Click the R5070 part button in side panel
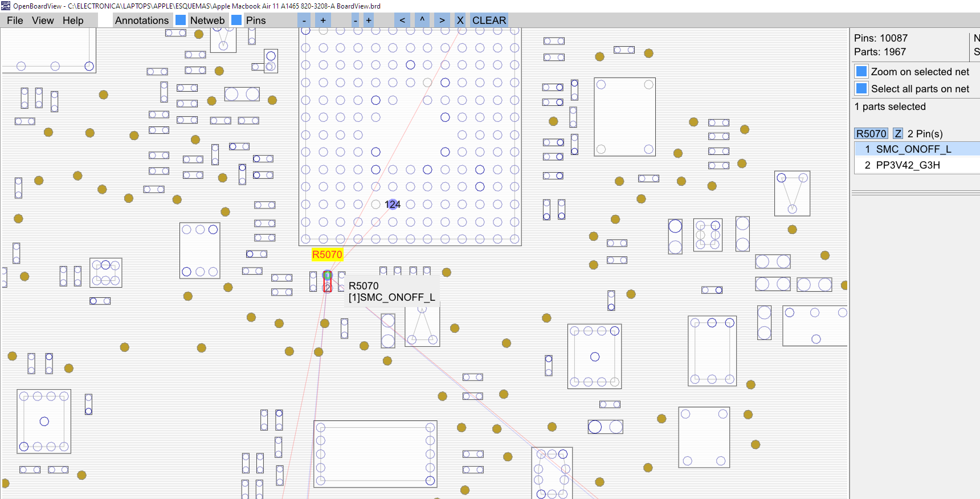This screenshot has height=499, width=980. click(x=871, y=133)
